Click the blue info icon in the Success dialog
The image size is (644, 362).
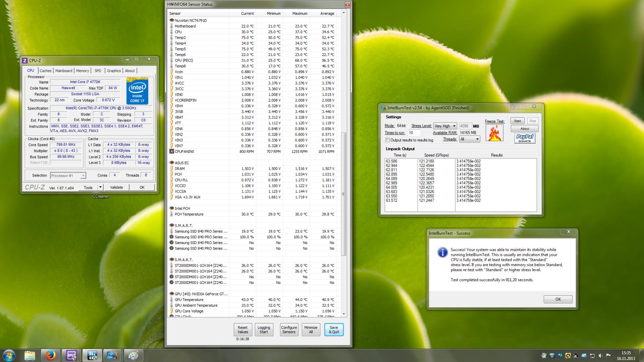coord(442,252)
